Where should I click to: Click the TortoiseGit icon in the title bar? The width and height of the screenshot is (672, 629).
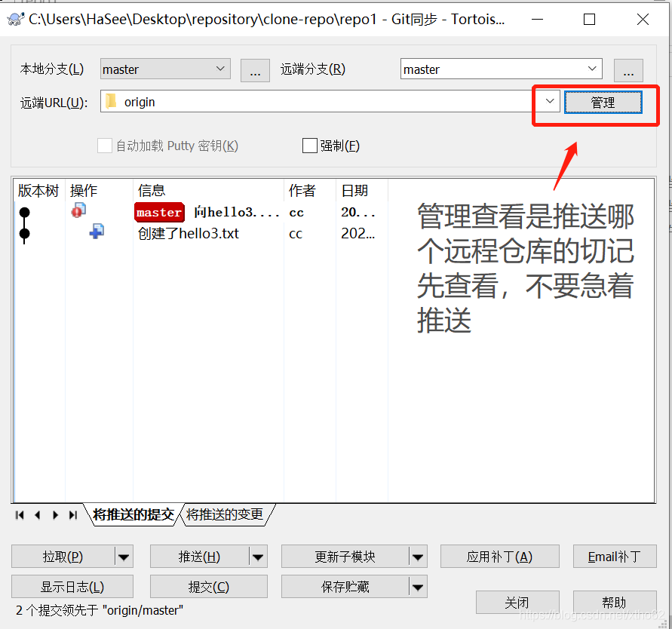coord(16,20)
